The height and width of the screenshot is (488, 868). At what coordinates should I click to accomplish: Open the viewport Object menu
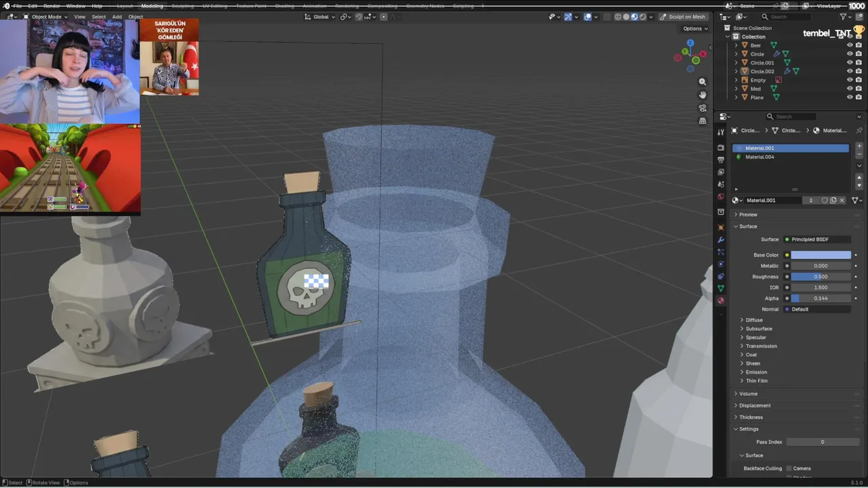(136, 17)
